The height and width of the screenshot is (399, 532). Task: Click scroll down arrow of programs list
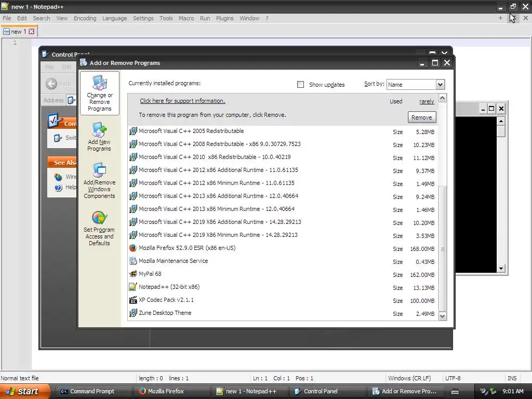click(443, 316)
